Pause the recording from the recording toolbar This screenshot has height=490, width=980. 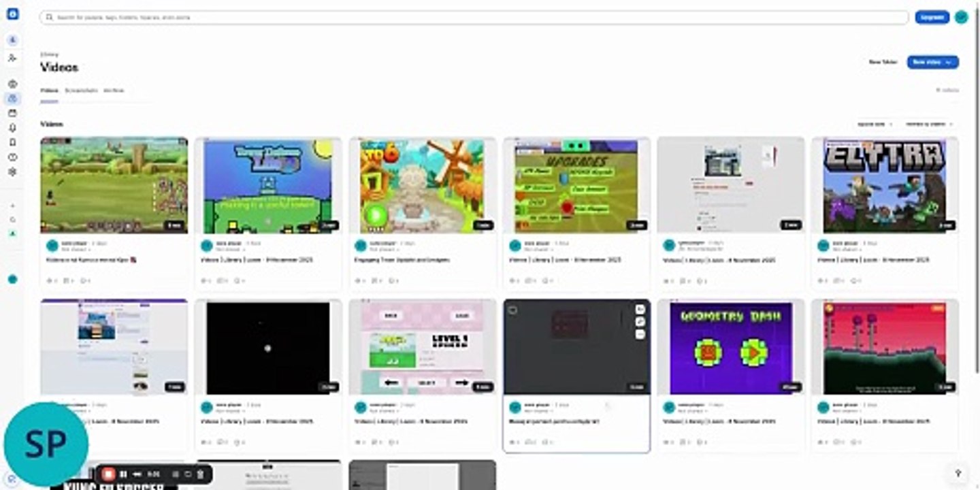click(123, 474)
